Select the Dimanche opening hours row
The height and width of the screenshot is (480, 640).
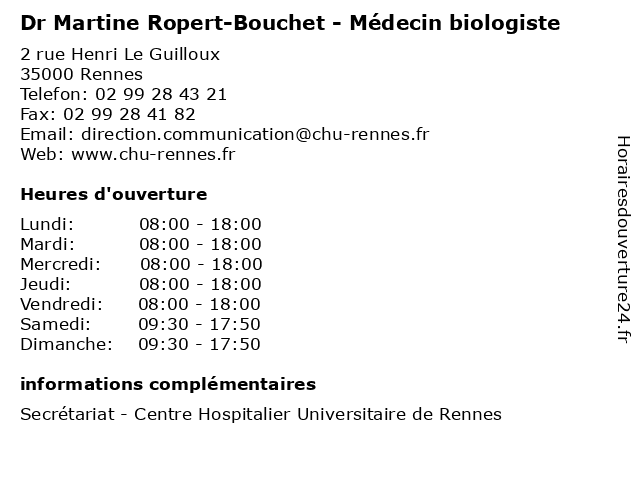point(140,344)
